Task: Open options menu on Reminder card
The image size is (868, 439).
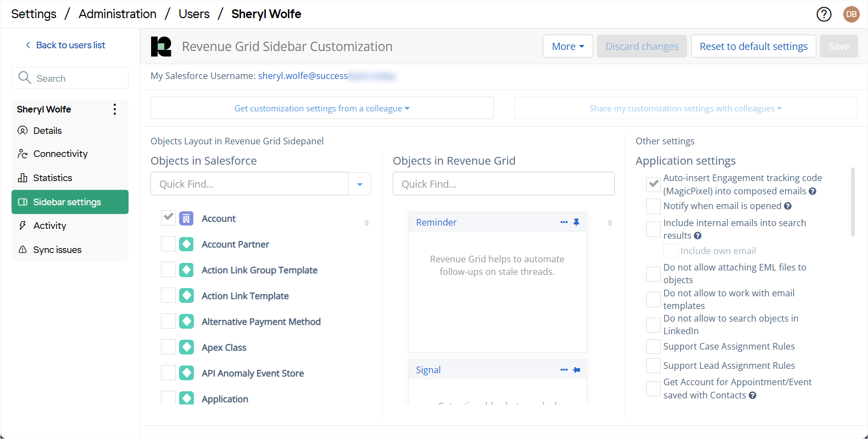Action: click(564, 222)
